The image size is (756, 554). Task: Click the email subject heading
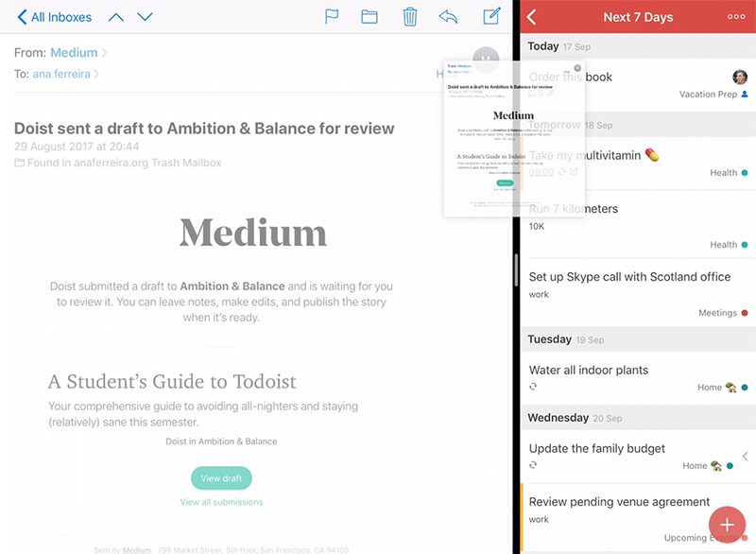click(204, 129)
